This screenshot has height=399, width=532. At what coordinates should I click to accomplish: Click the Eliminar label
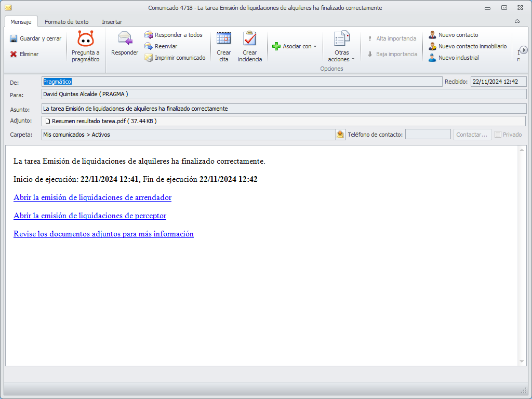[29, 54]
